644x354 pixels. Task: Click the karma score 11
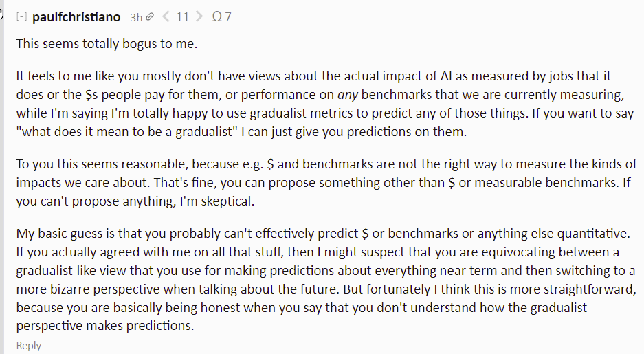(x=182, y=16)
